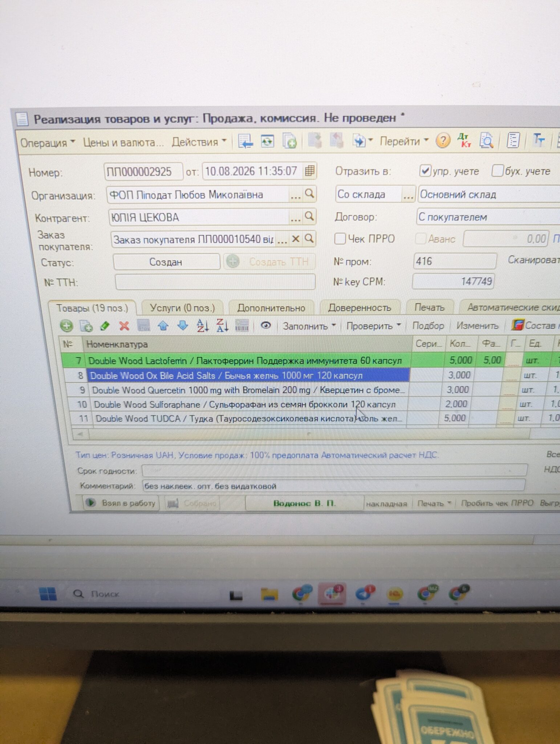Viewport: 560px width, 744px height.
Task: Open the Дополнительно tab
Action: point(271,308)
